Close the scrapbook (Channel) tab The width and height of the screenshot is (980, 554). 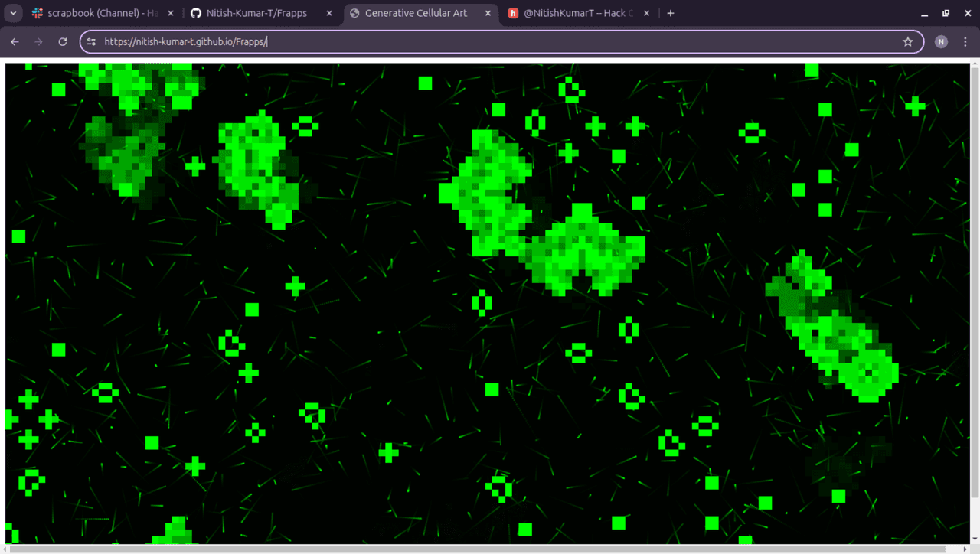point(170,13)
